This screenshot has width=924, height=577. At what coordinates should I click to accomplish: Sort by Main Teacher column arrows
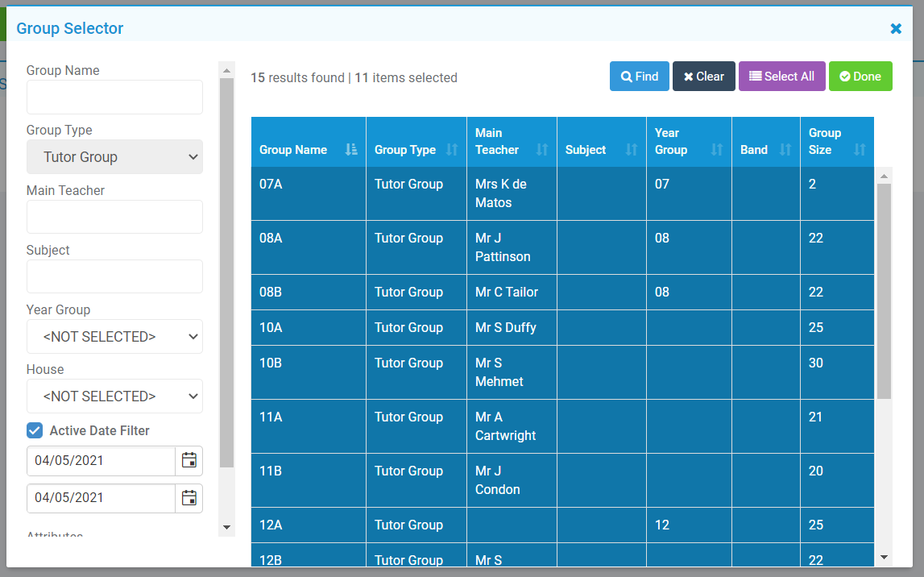point(542,150)
